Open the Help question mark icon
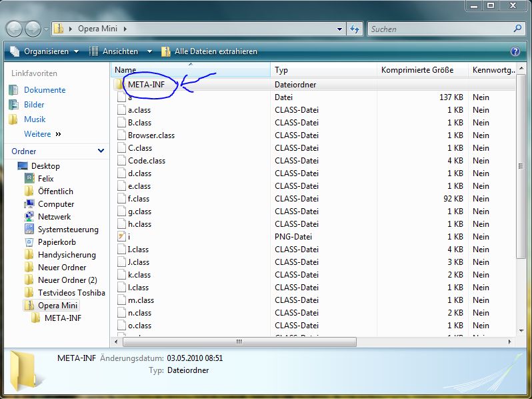 coord(515,51)
